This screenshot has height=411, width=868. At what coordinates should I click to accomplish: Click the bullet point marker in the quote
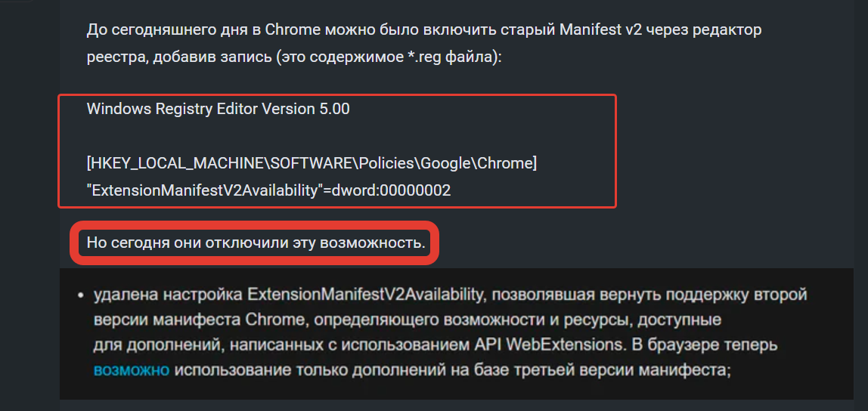point(81,294)
